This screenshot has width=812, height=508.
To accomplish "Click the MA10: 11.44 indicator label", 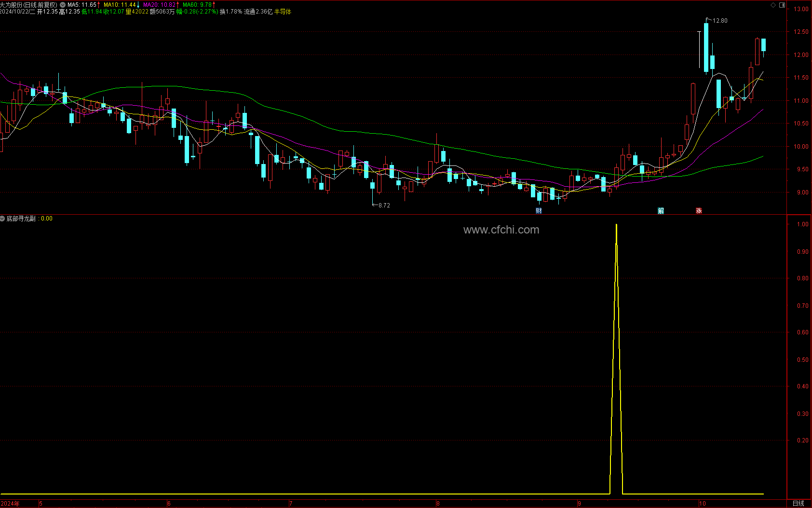I will coord(120,5).
